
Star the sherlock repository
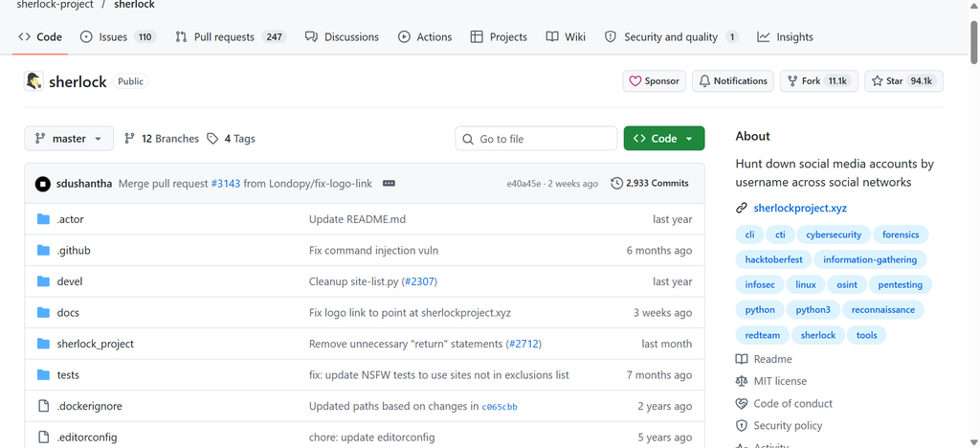(x=903, y=81)
